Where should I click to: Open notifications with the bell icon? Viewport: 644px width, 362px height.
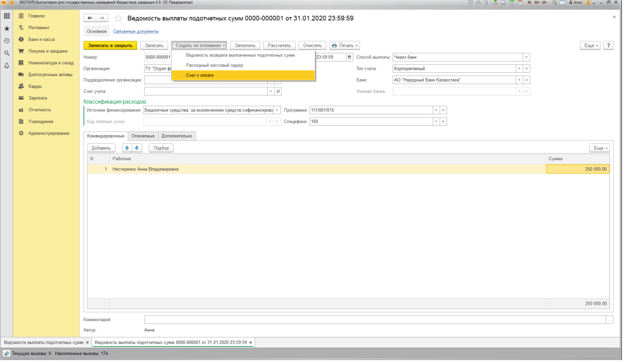click(6, 65)
